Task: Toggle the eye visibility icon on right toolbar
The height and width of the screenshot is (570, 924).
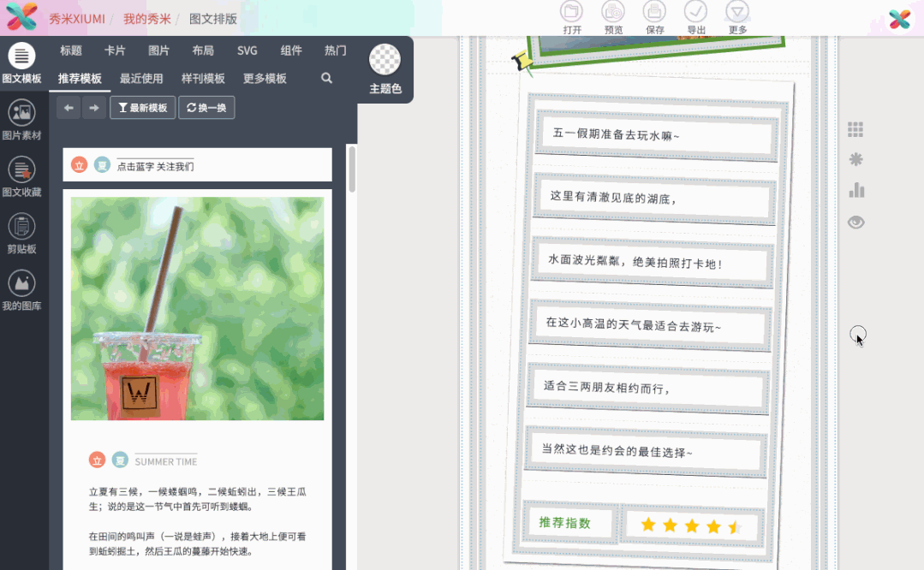Action: pyautogui.click(x=856, y=222)
